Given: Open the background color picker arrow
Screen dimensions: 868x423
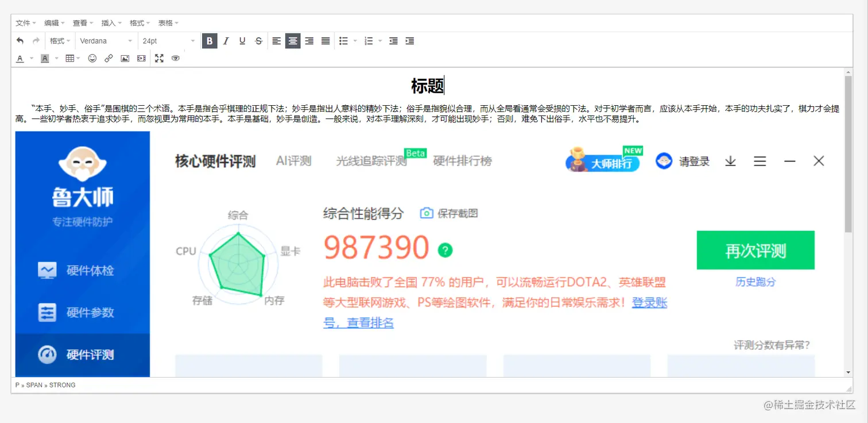Looking at the screenshot, I should click(57, 58).
